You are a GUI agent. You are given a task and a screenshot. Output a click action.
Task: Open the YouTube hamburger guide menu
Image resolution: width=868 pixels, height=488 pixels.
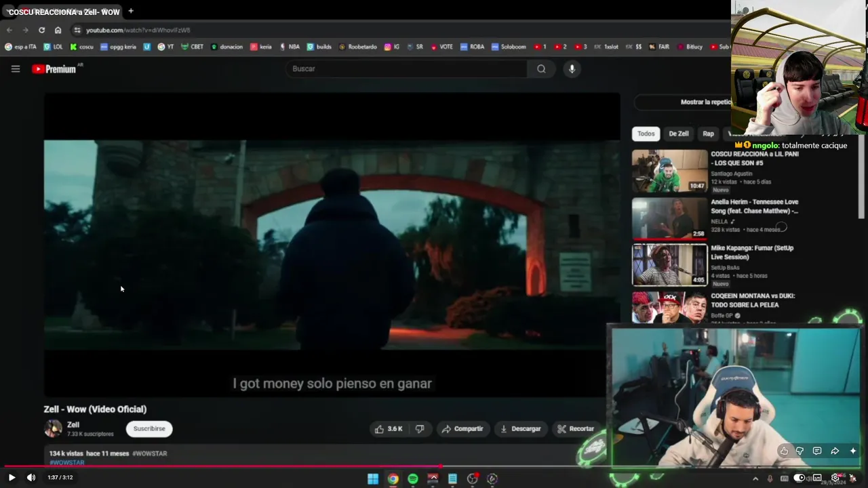click(16, 68)
